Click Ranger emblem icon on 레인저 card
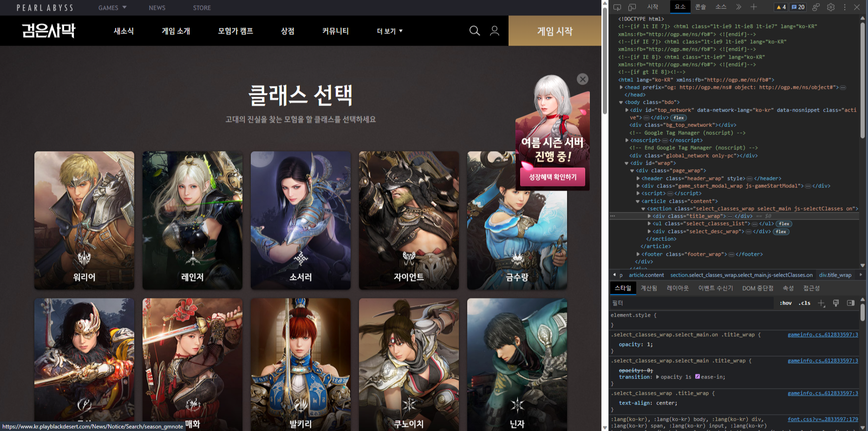Screen dimensions: 868x431 coord(192,258)
